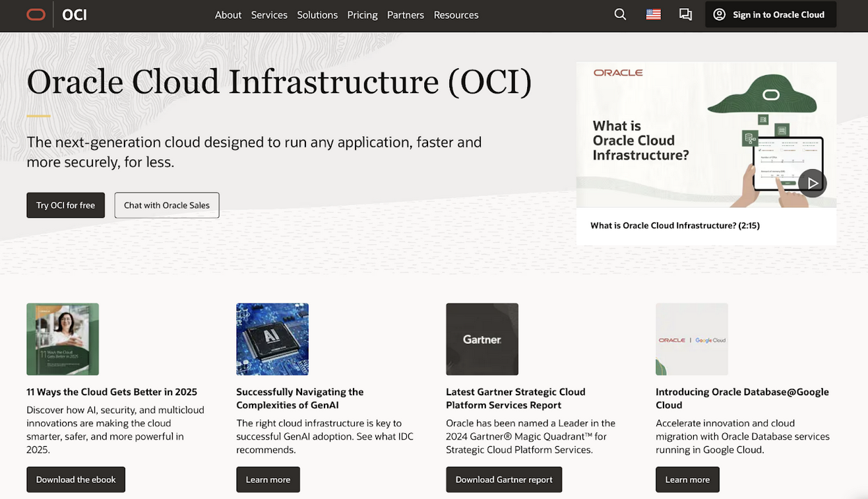Open the chat conversation icon in header

coord(685,14)
